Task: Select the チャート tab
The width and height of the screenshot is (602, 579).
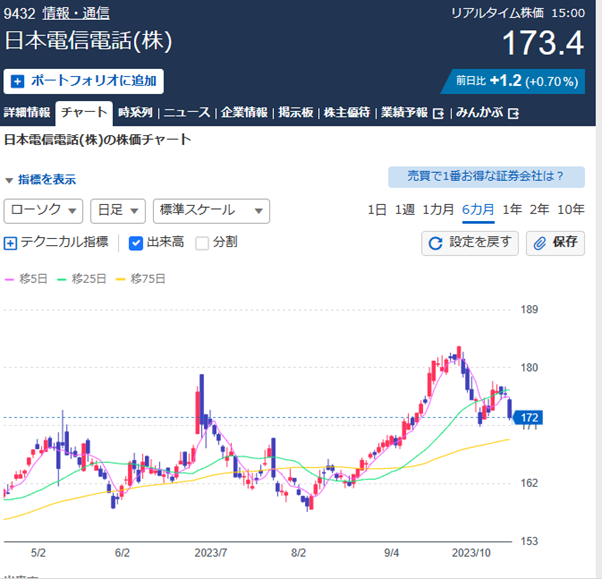Action: point(84,113)
